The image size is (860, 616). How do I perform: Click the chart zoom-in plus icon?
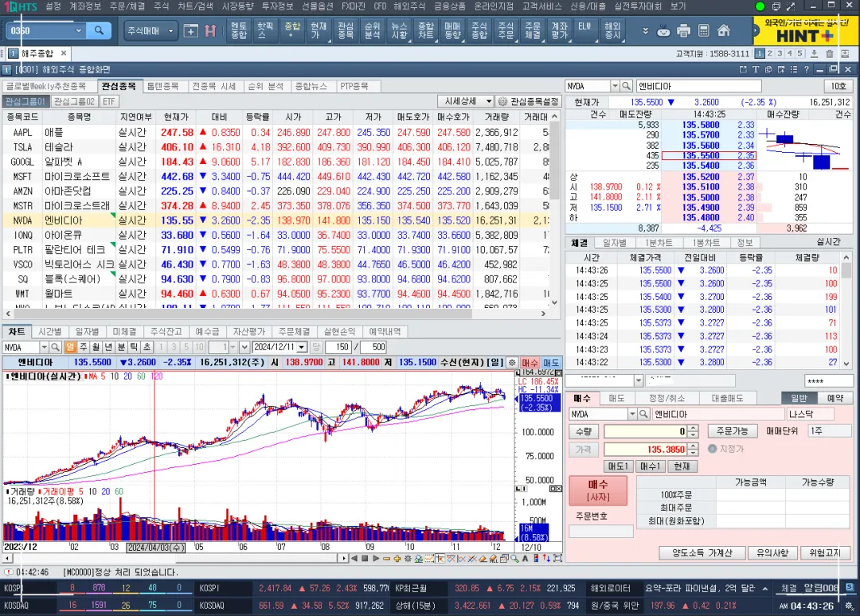click(x=397, y=559)
